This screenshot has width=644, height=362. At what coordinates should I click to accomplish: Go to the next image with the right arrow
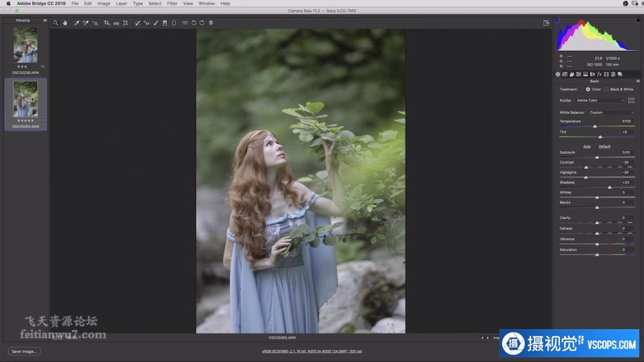click(488, 338)
